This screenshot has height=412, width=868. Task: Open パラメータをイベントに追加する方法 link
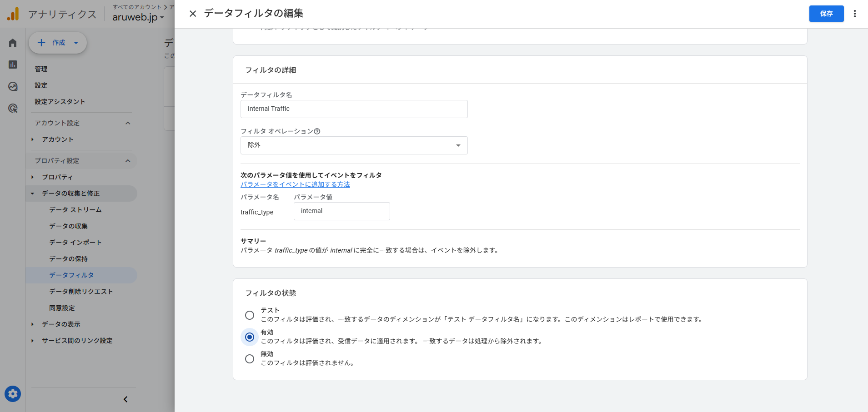pyautogui.click(x=295, y=184)
